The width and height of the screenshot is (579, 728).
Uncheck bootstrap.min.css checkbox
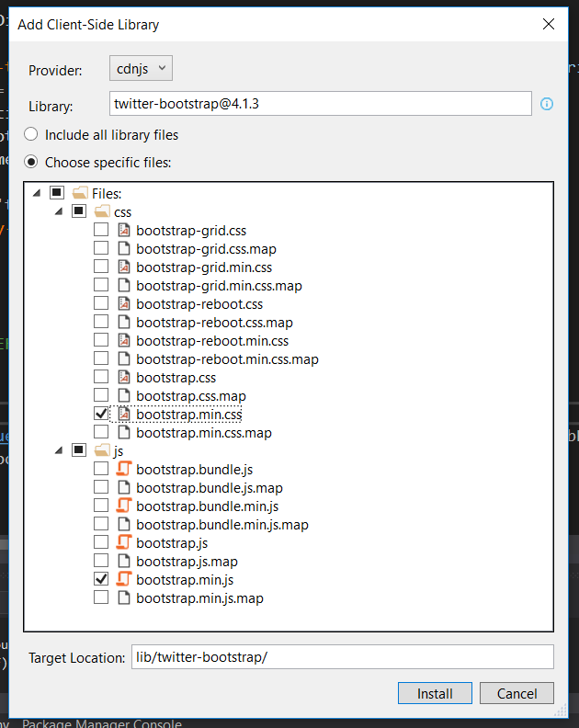(101, 414)
